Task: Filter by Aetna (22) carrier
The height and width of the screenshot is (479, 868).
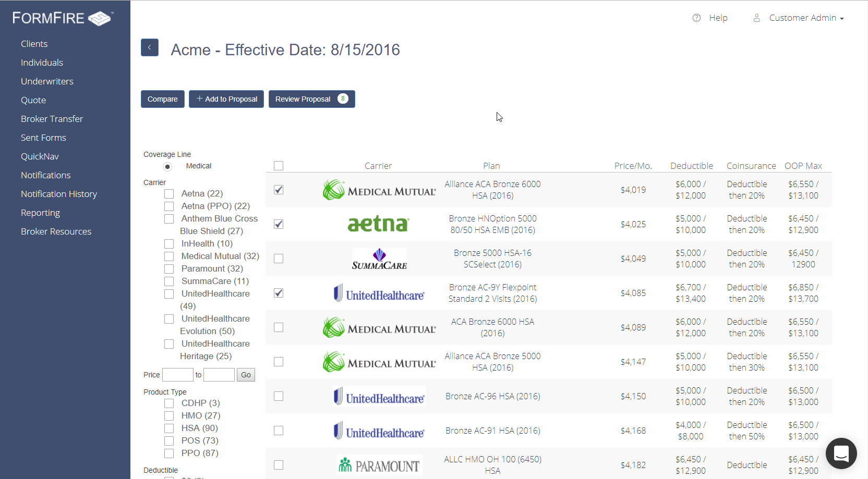Action: [169, 194]
